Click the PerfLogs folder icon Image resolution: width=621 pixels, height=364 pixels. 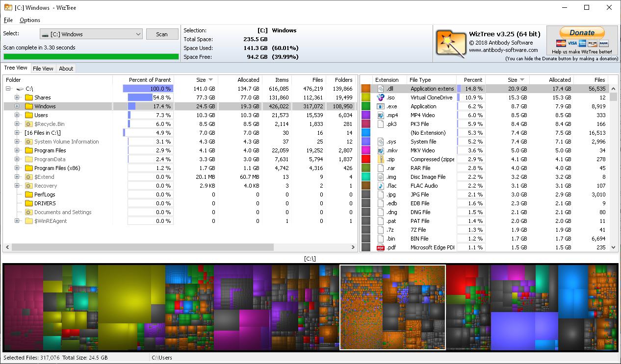tap(29, 194)
